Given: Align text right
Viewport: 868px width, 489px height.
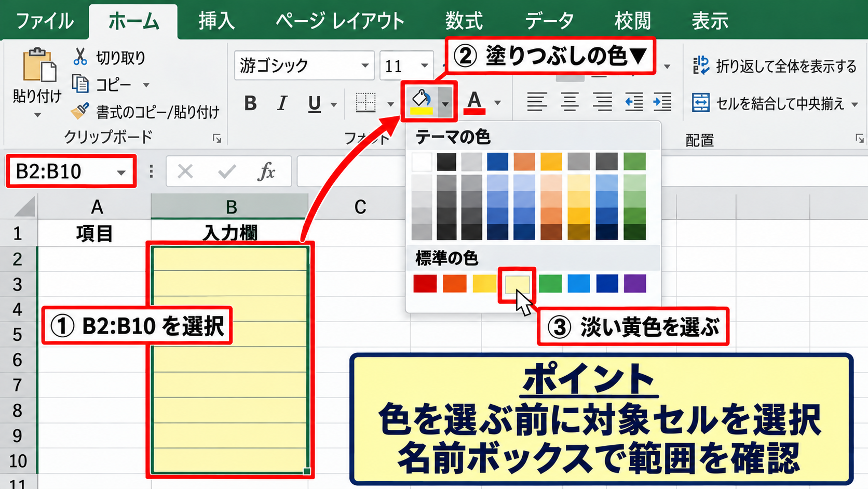Looking at the screenshot, I should point(602,102).
